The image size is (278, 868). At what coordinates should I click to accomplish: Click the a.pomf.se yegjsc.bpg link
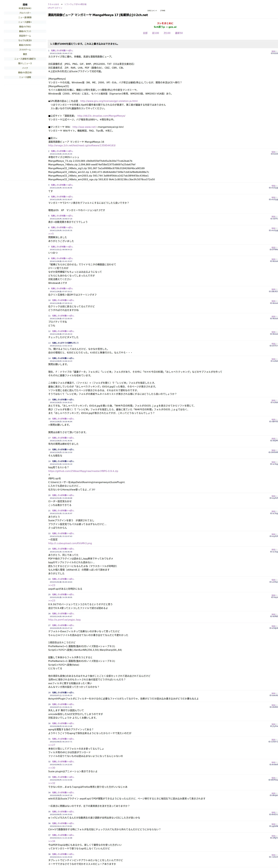tap(64, 620)
